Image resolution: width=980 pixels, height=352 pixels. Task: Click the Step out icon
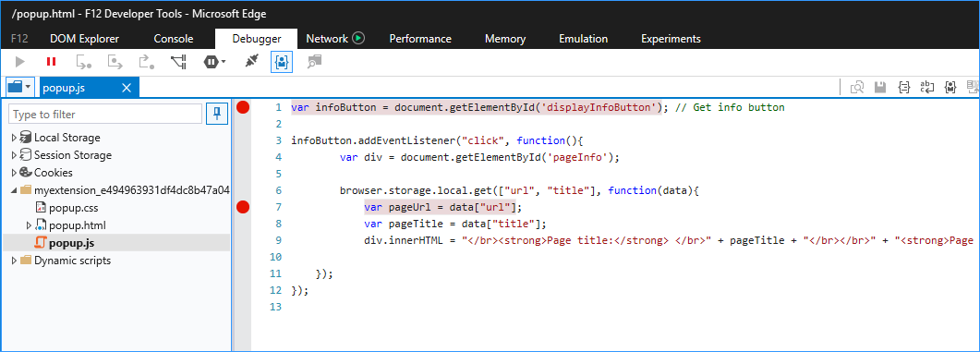click(146, 61)
